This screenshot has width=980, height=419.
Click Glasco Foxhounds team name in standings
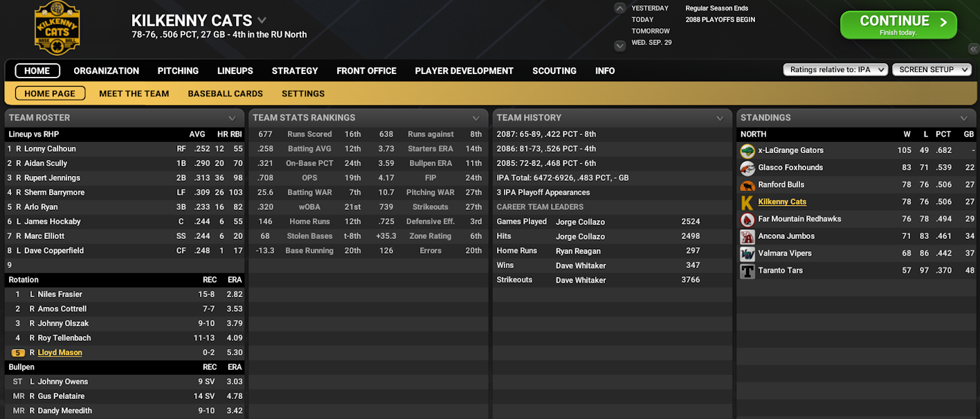click(790, 168)
